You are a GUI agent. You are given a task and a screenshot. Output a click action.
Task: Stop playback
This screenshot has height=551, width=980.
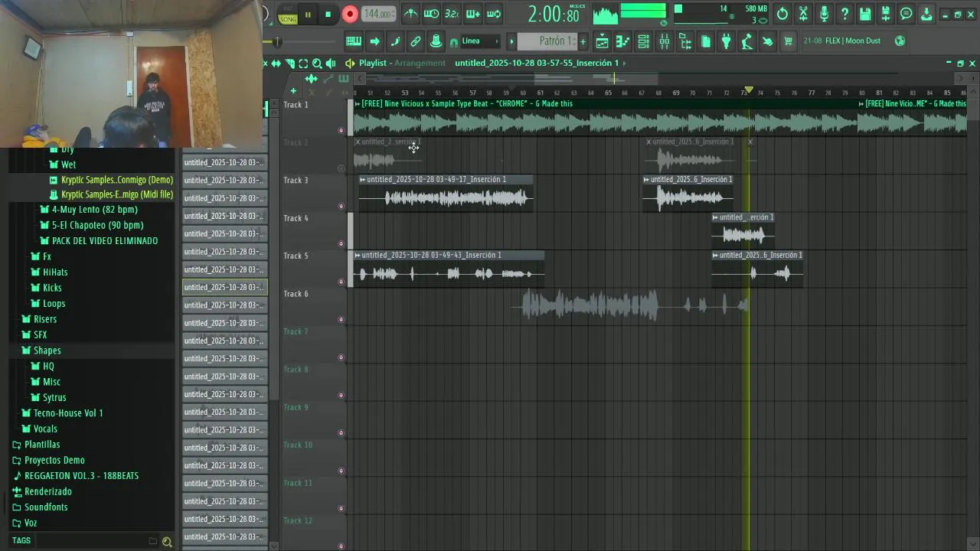tap(328, 14)
